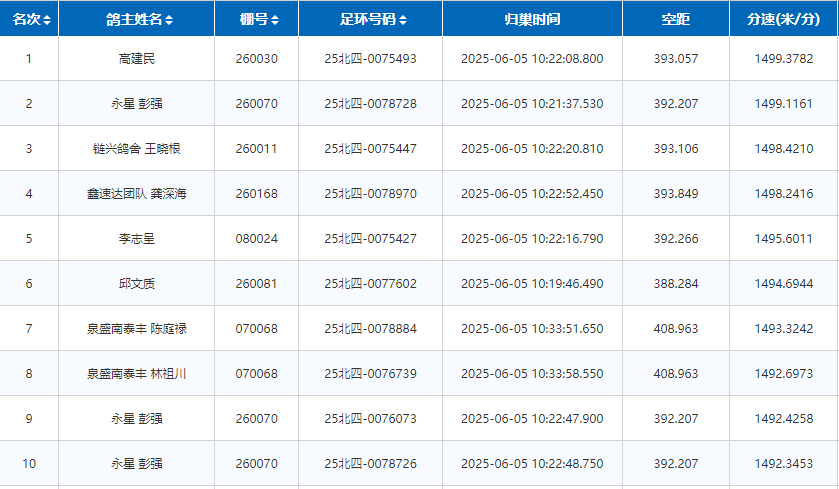839x489 pixels.
Task: Click the sort arrows next to 名次
Action: point(47,20)
